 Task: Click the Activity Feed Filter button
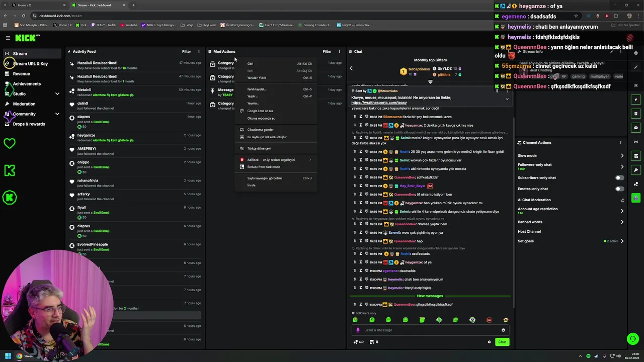pos(186,51)
